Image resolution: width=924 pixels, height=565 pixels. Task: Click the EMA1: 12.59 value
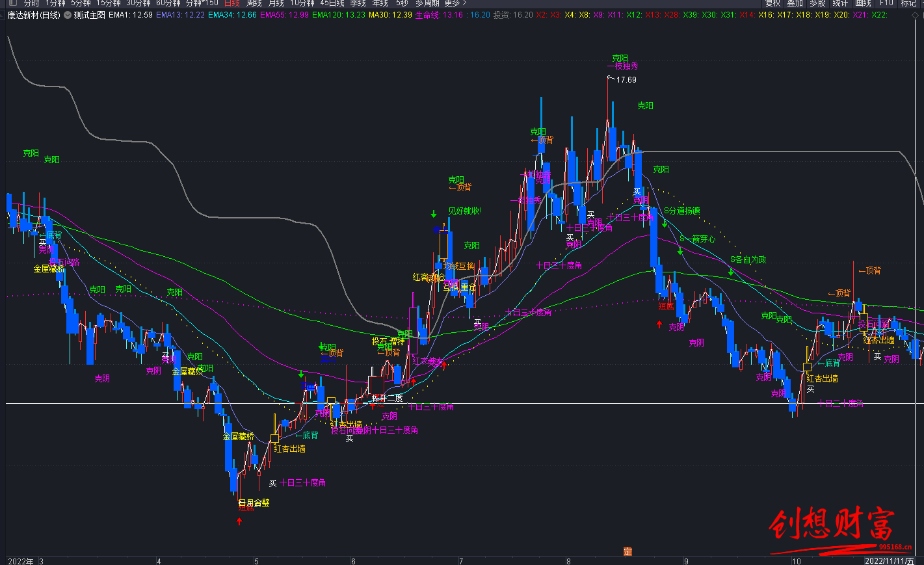(x=131, y=15)
